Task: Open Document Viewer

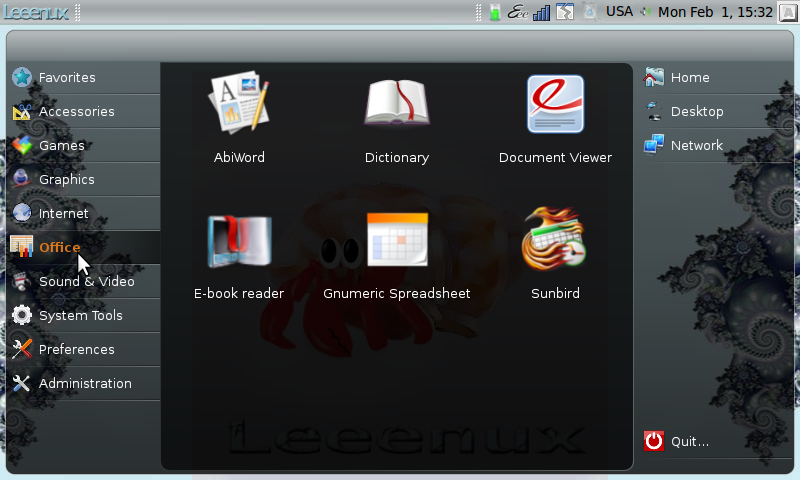Action: pos(555,119)
